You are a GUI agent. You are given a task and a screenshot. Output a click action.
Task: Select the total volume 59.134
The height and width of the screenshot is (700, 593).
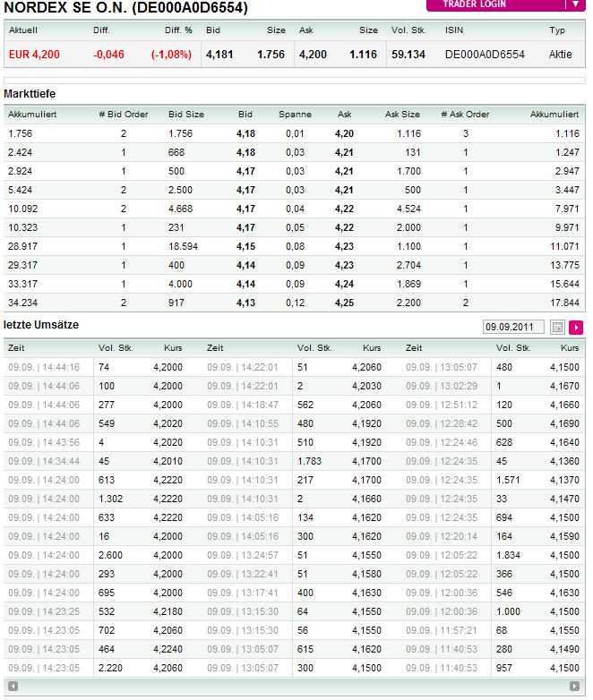tap(408, 55)
